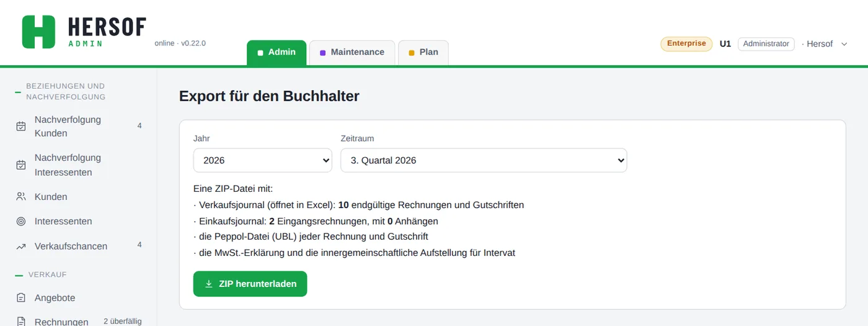868x326 pixels.
Task: Click the Interessenten target icon
Action: click(x=21, y=221)
